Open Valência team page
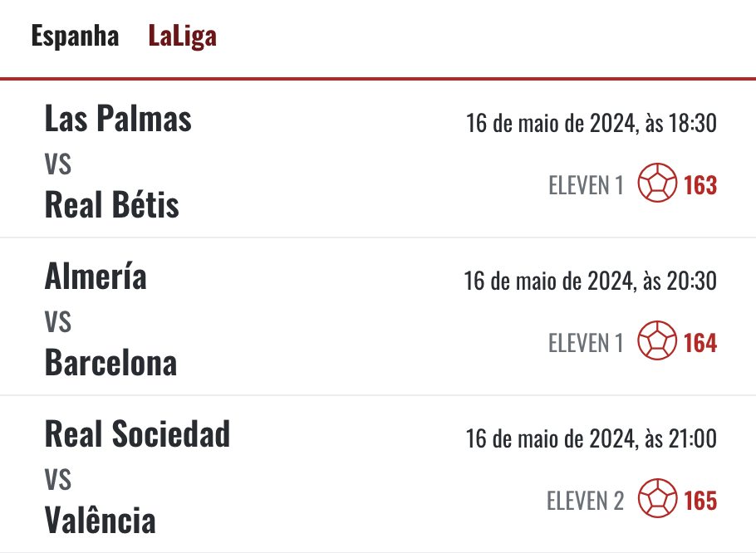The height and width of the screenshot is (553, 756). pyautogui.click(x=101, y=521)
